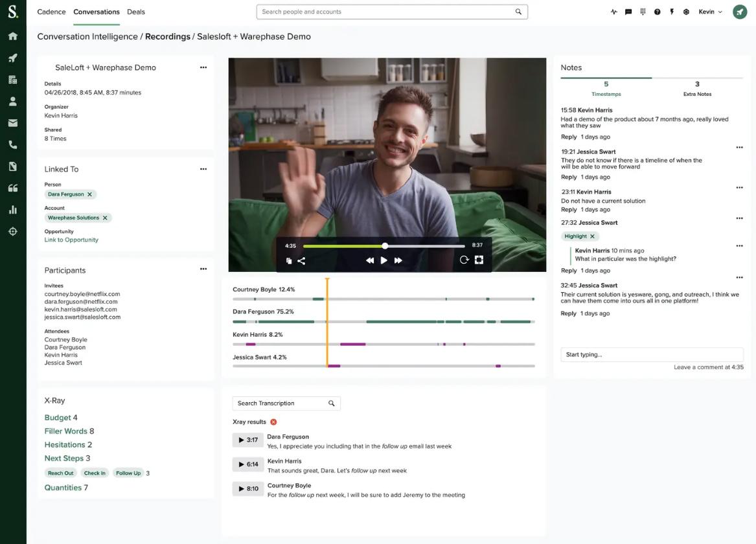The height and width of the screenshot is (544, 756).
Task: Click the lightning bolt icon in the top bar
Action: (672, 12)
